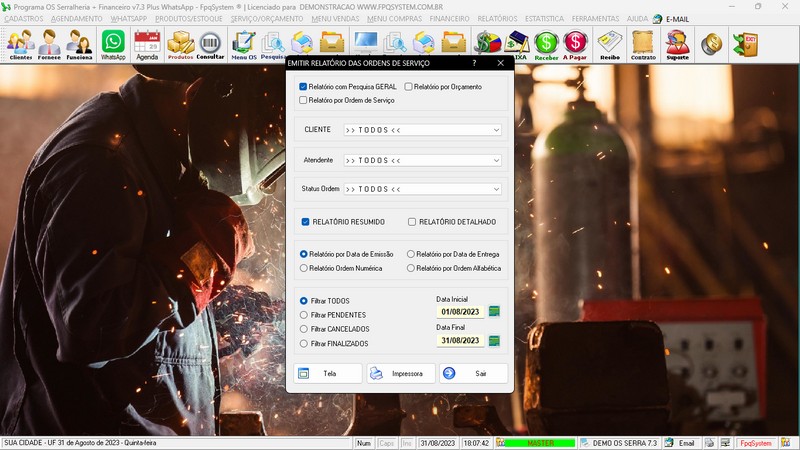The width and height of the screenshot is (800, 450).
Task: Click the gold coin toolbar icon
Action: click(x=711, y=44)
